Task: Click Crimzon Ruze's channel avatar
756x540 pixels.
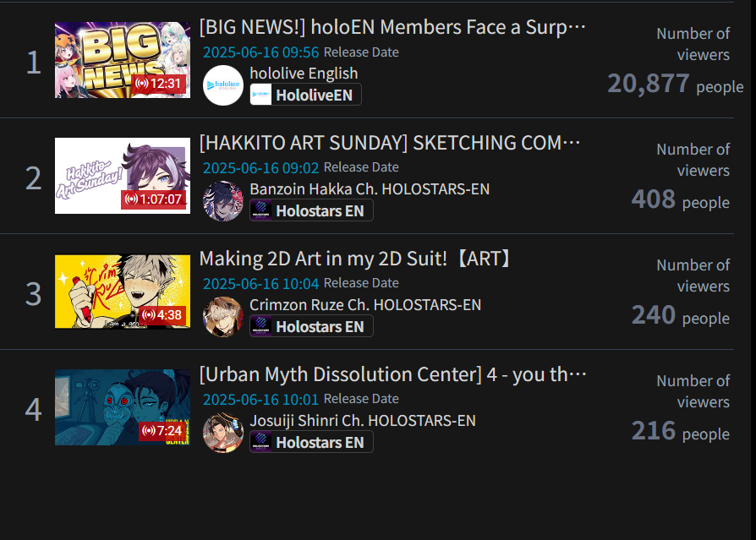Action: tap(222, 317)
